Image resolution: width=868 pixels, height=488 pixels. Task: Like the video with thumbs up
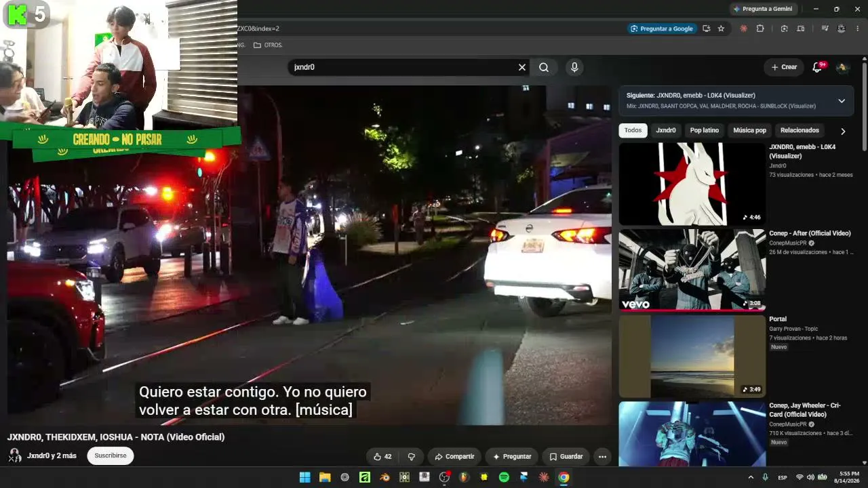pyautogui.click(x=382, y=457)
